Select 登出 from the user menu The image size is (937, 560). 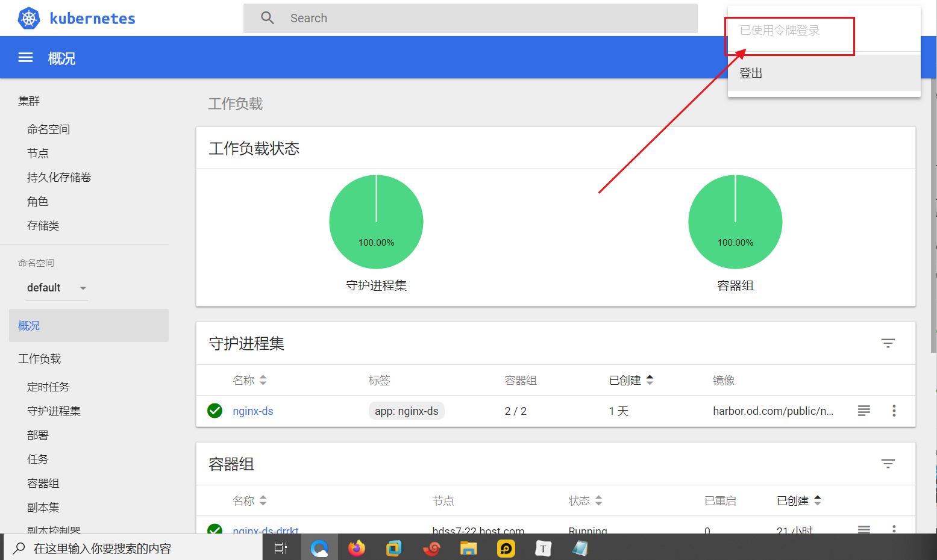(x=751, y=73)
